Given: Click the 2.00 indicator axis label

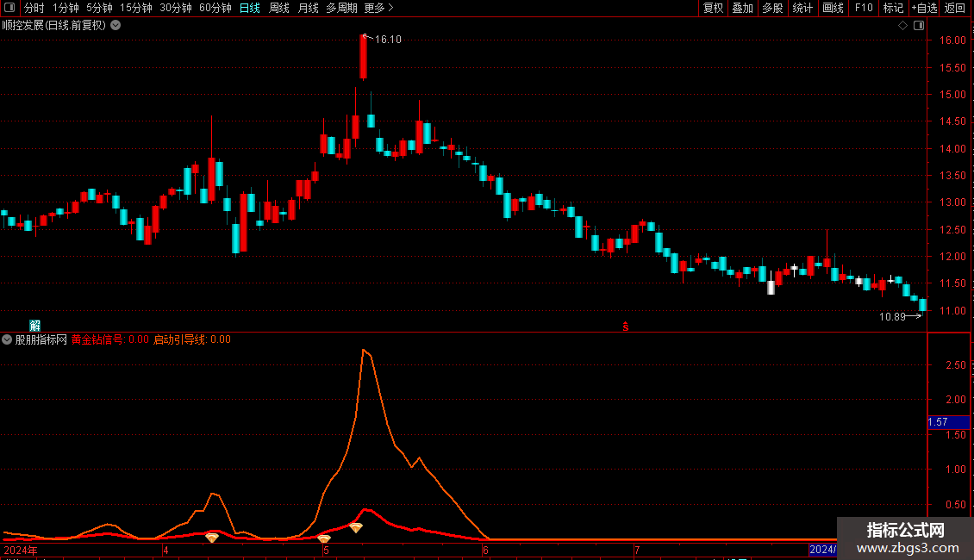Looking at the screenshot, I should tap(955, 400).
